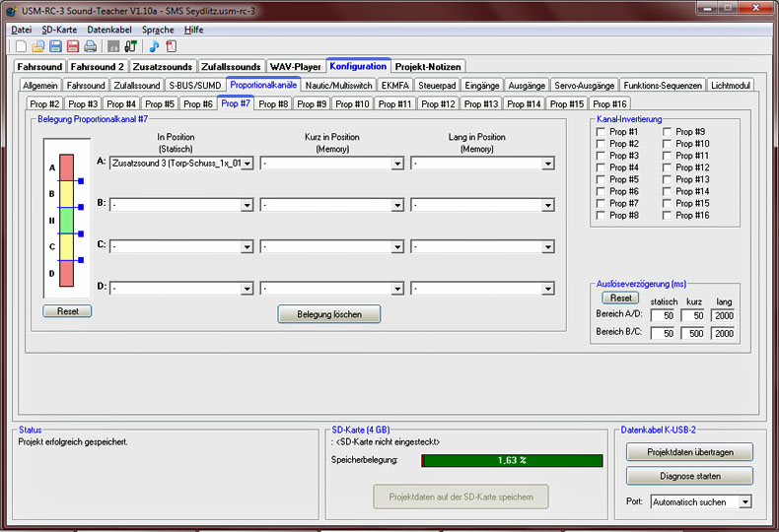This screenshot has width=779, height=532.
Task: Save as using the red floppy icon
Action: pos(73,46)
